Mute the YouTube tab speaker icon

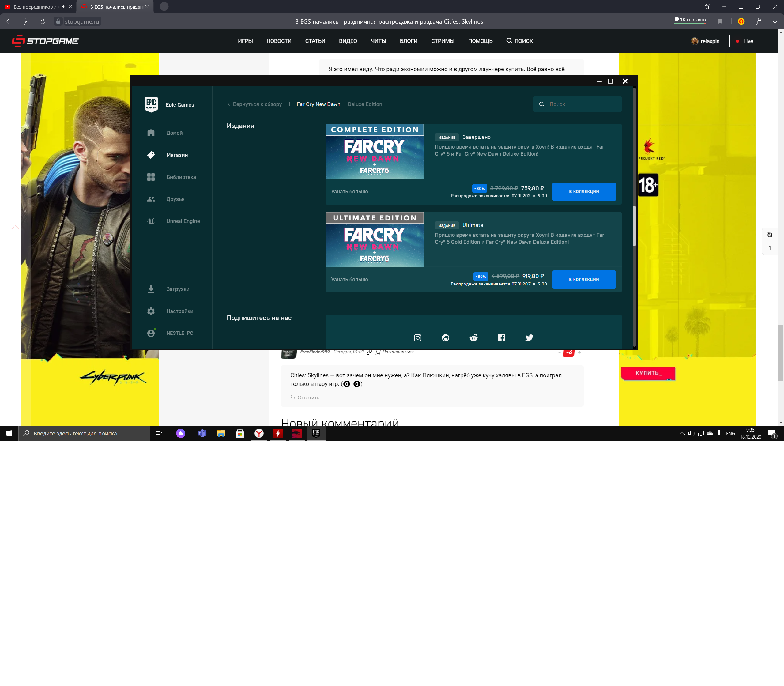click(63, 6)
